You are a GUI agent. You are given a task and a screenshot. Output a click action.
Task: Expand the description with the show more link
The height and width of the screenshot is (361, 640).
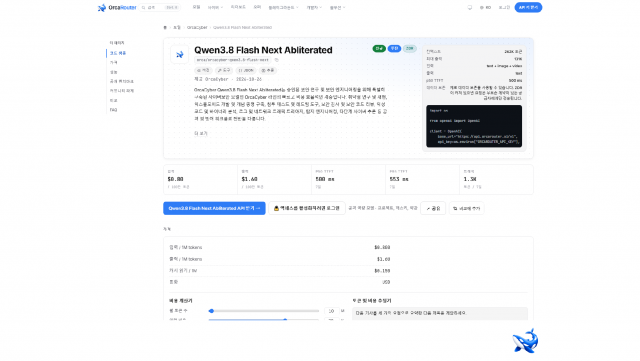(201, 134)
